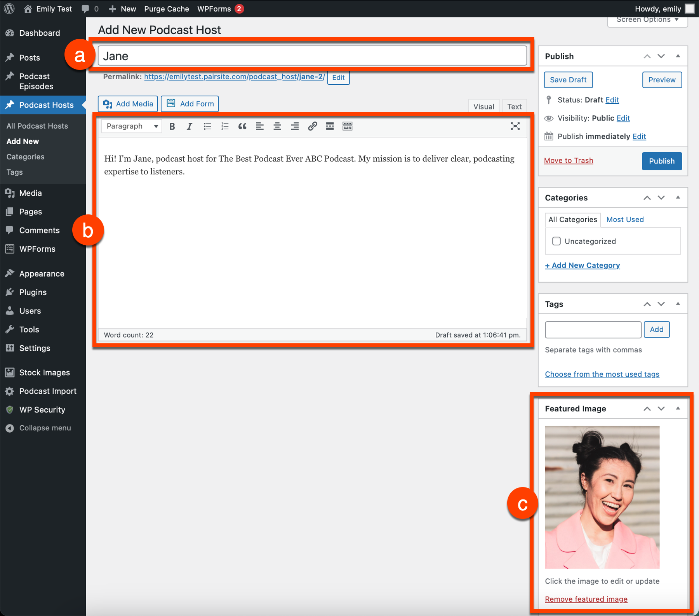Switch to the Visual editor tab

[x=484, y=106]
